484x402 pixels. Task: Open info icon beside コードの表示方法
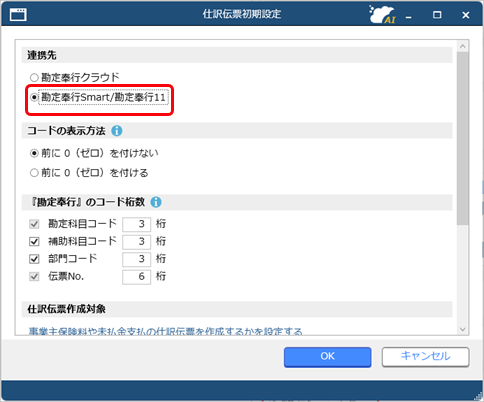tap(117, 131)
